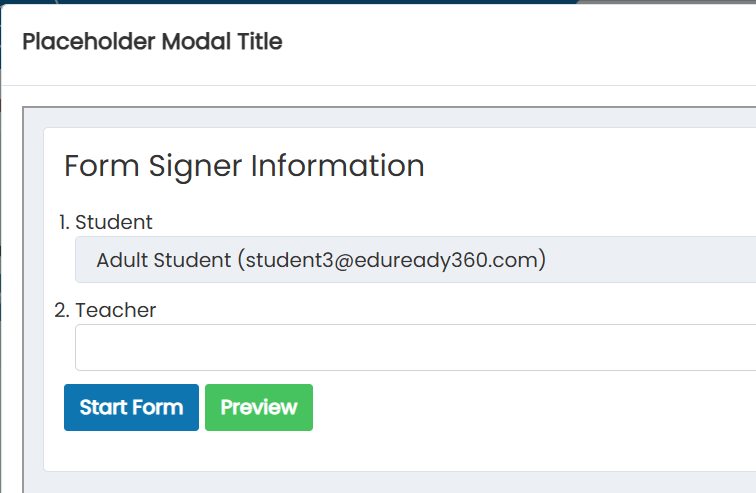Click the Student field label
Screen dimensions: 756x493
tap(114, 222)
